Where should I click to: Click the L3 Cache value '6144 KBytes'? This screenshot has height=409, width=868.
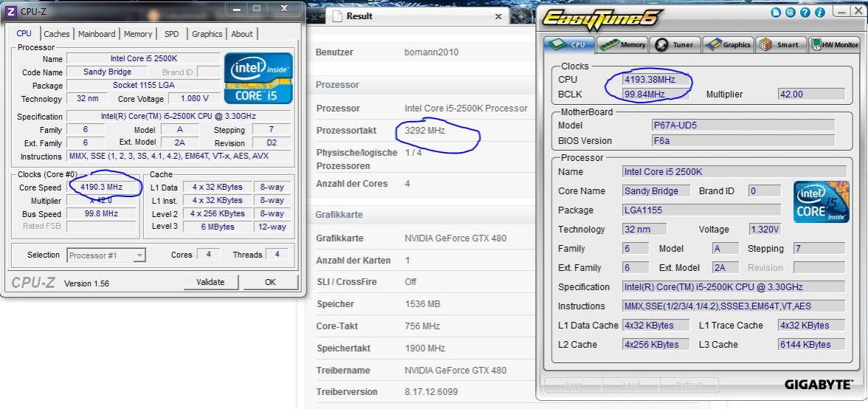[x=812, y=344]
